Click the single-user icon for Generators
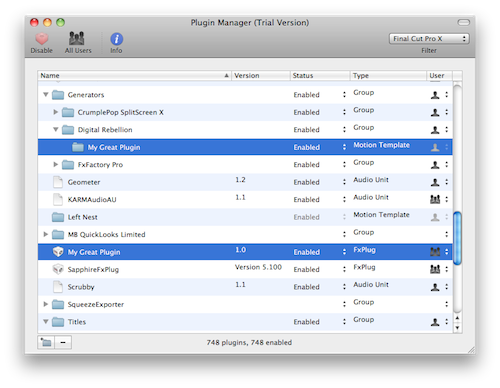Viewport: 500px width, 388px height. (435, 95)
